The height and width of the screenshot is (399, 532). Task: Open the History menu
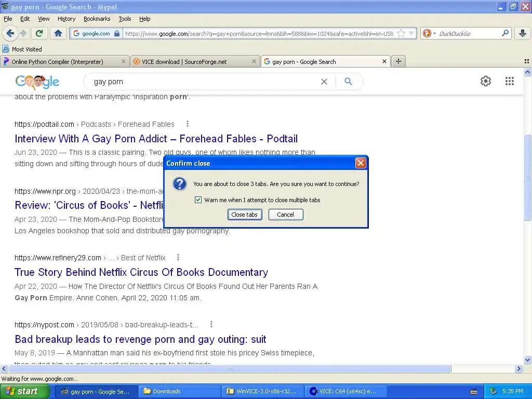pos(66,19)
